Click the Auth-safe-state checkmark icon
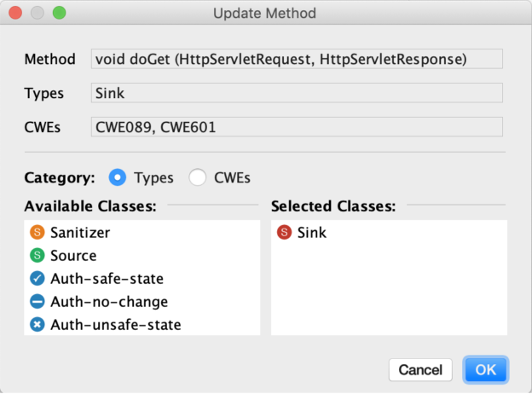Viewport: 532px width, 394px height. tap(38, 279)
